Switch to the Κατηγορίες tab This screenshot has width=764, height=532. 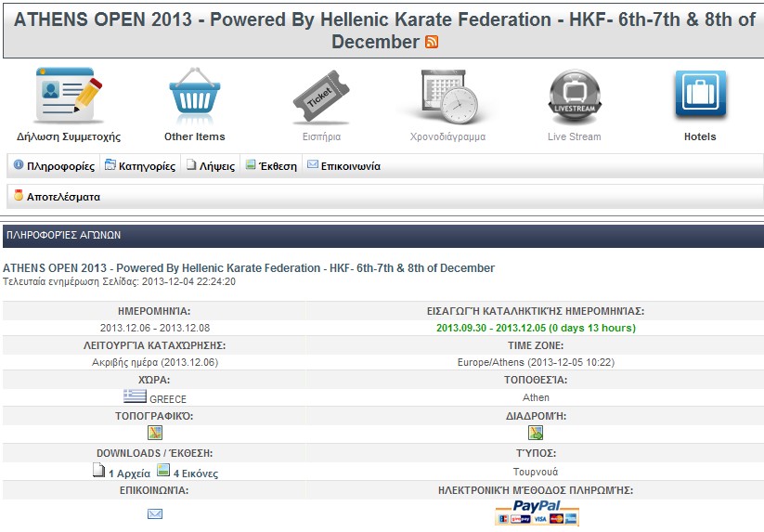(x=140, y=166)
